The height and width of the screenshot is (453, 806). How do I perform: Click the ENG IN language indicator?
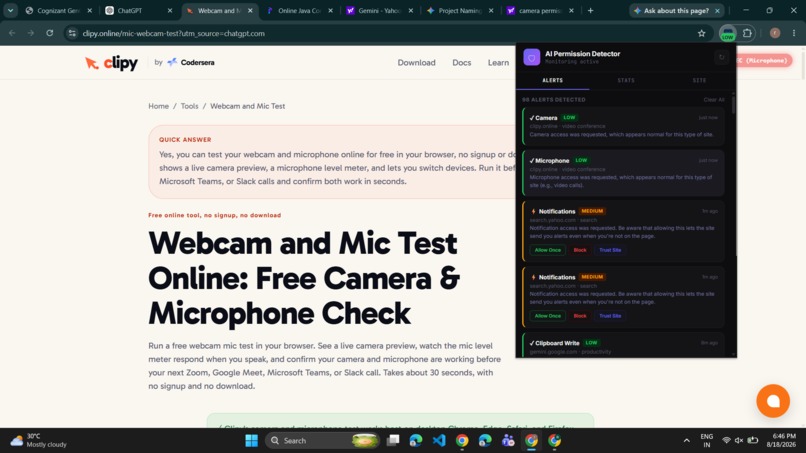click(707, 441)
